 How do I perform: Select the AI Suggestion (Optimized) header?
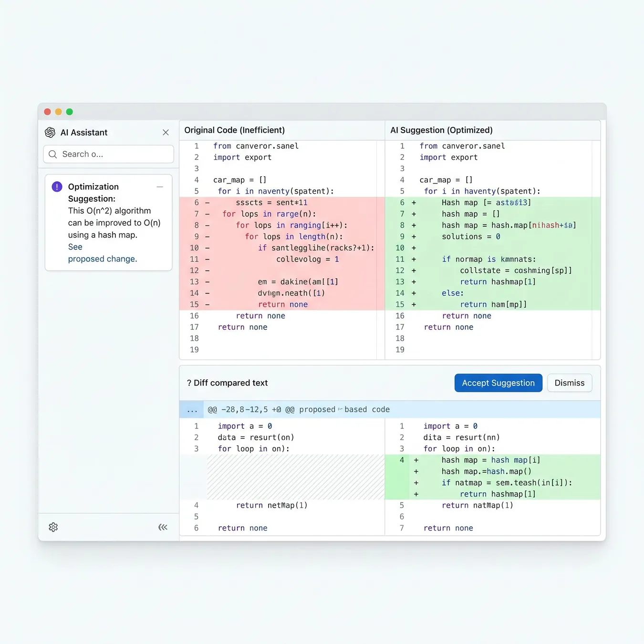[x=441, y=130]
